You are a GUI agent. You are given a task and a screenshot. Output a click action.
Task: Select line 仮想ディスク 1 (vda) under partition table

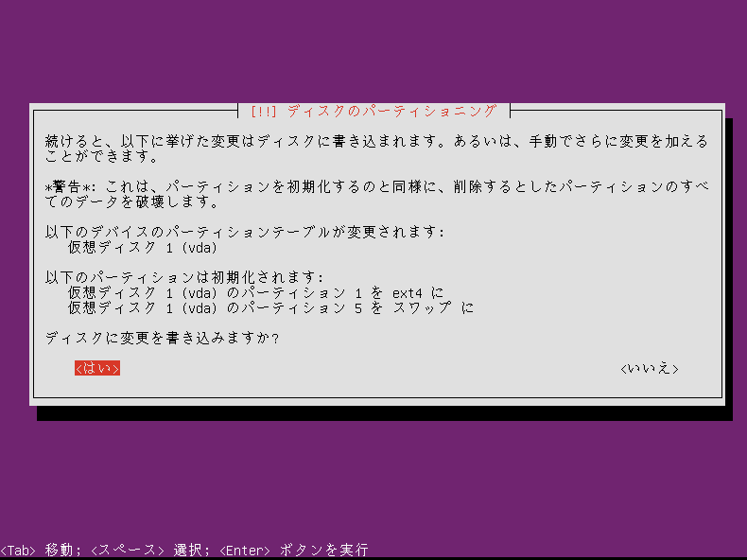pyautogui.click(x=143, y=247)
